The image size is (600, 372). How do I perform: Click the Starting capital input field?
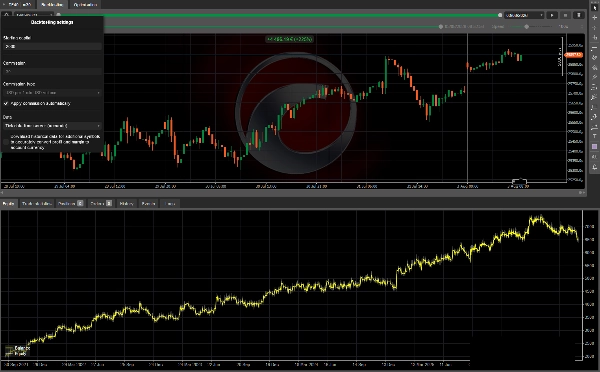tap(52, 46)
